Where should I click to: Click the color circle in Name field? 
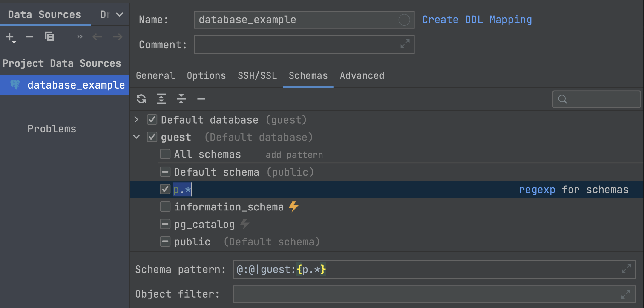click(404, 20)
